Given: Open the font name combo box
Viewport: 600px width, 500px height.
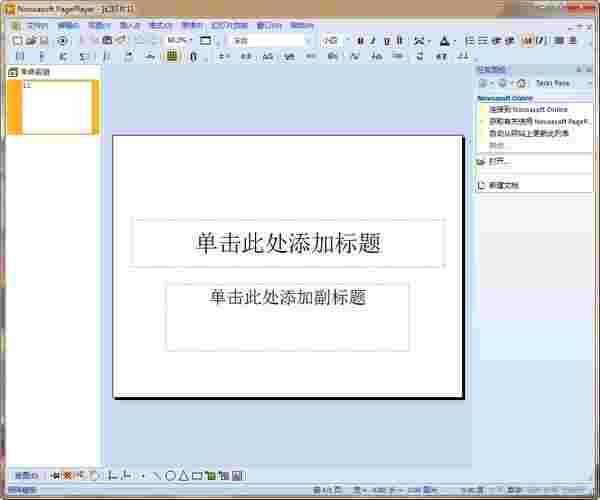Looking at the screenshot, I should click(268, 41).
